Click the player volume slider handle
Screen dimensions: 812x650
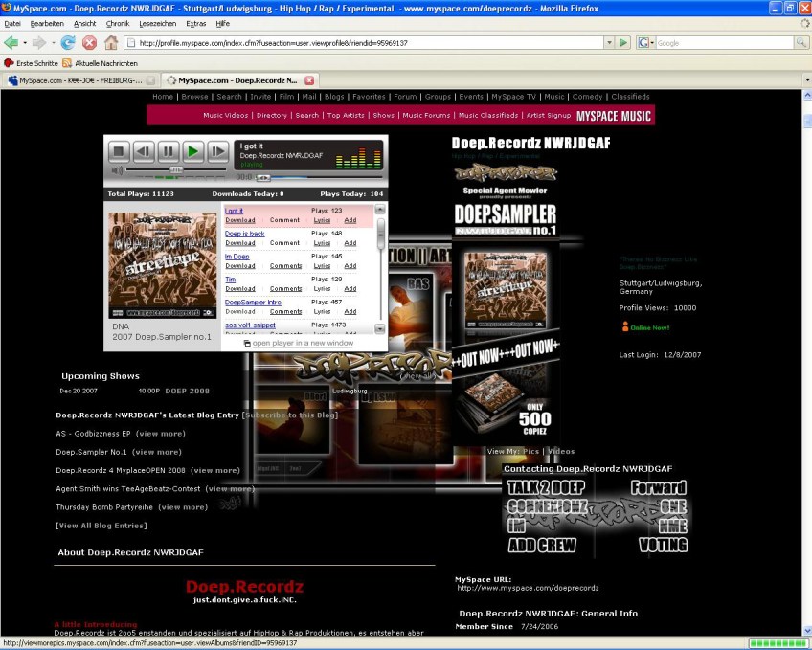[175, 170]
